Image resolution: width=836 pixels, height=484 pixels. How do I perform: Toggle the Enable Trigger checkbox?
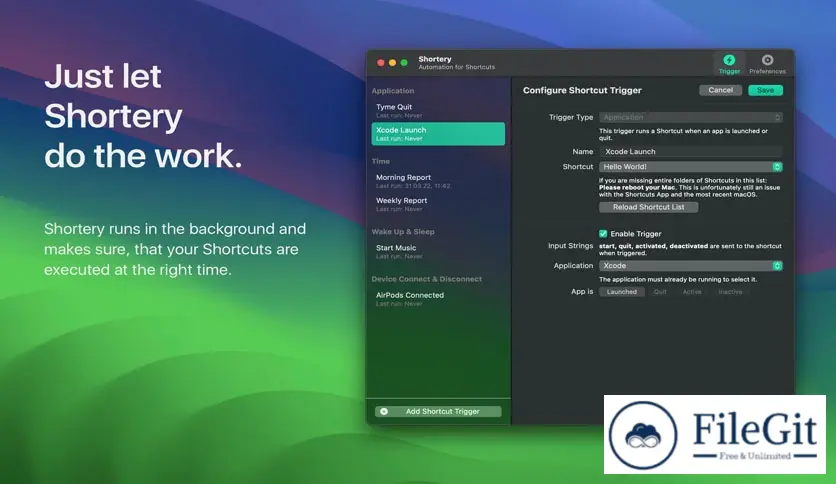(603, 233)
